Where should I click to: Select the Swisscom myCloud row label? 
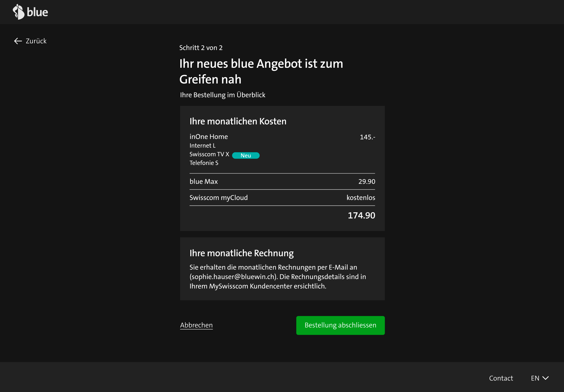click(218, 198)
